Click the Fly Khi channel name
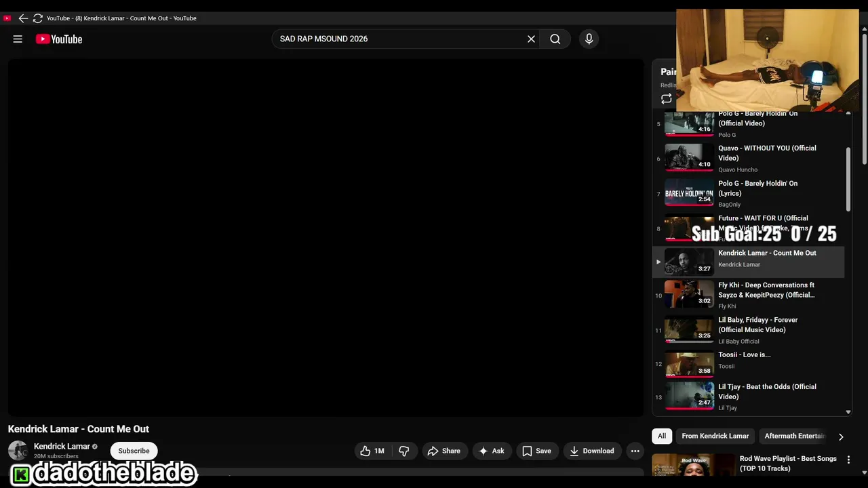 pyautogui.click(x=727, y=306)
